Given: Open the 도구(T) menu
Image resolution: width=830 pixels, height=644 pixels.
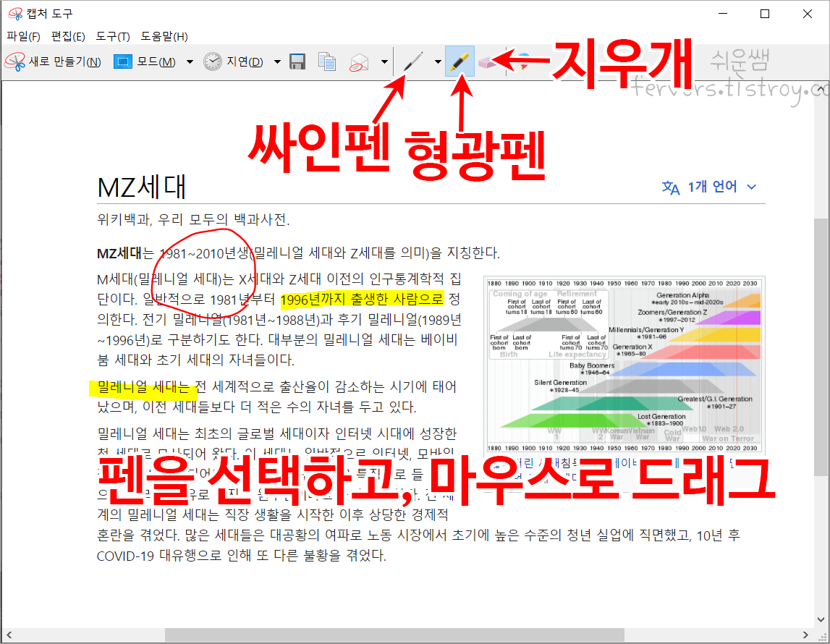Looking at the screenshot, I should point(113,36).
